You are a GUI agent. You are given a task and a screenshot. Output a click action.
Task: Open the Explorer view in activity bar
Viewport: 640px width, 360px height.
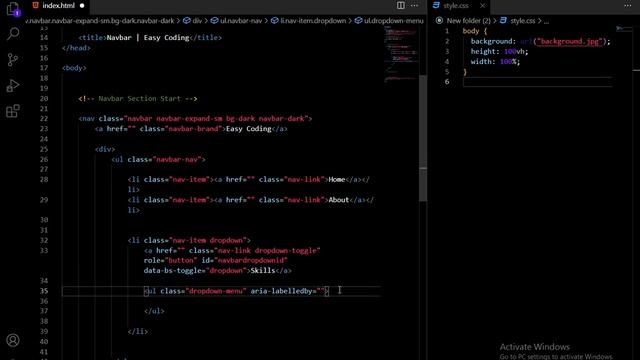click(13, 9)
